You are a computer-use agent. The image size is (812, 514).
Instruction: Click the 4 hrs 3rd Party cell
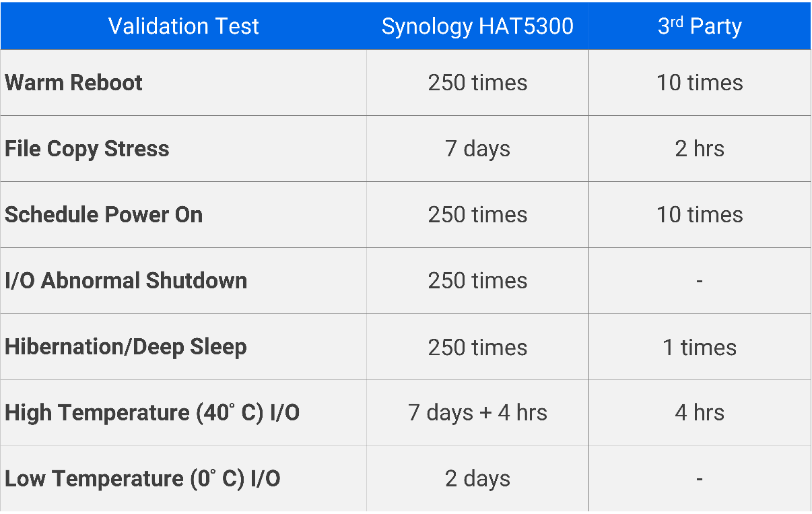(x=700, y=412)
